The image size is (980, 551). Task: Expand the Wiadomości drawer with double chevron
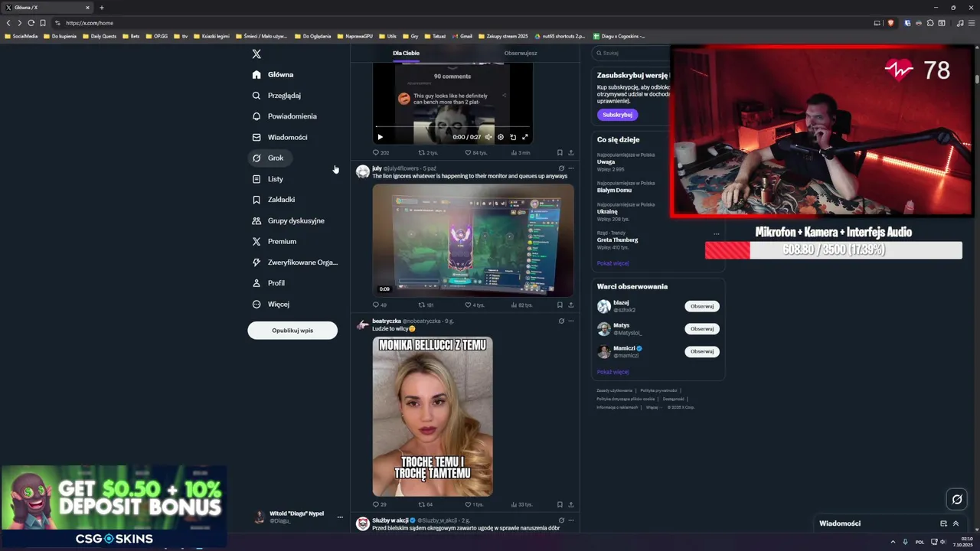pos(955,523)
